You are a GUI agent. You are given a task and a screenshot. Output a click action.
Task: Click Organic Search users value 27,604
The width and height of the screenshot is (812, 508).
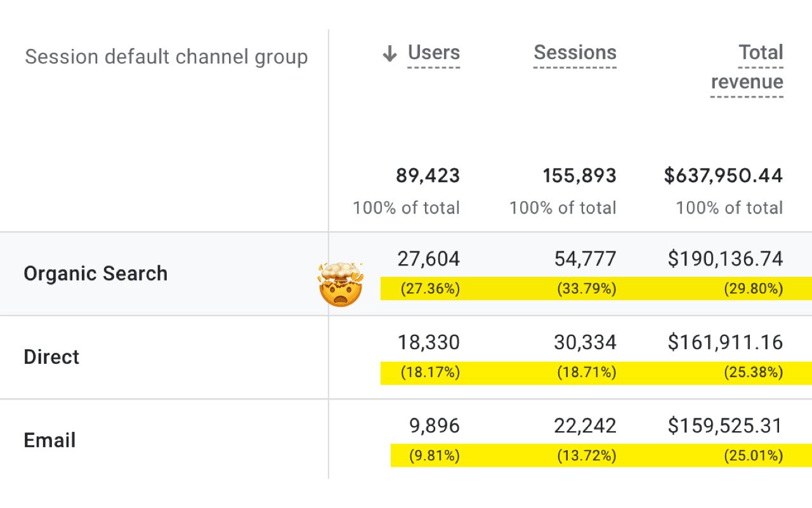[x=428, y=259]
